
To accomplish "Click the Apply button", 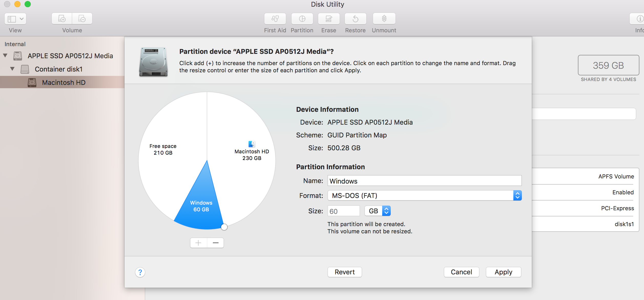I will coord(503,272).
